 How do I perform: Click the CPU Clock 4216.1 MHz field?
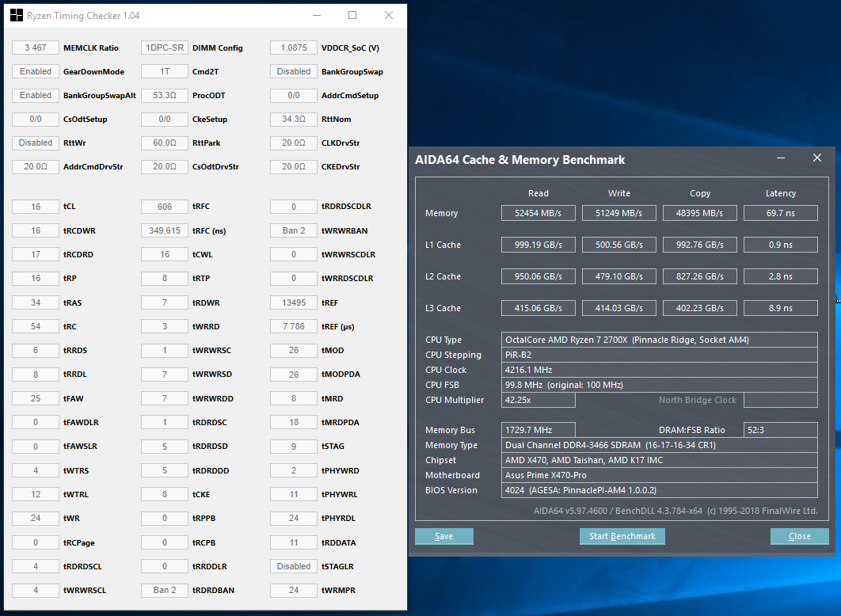pos(659,370)
